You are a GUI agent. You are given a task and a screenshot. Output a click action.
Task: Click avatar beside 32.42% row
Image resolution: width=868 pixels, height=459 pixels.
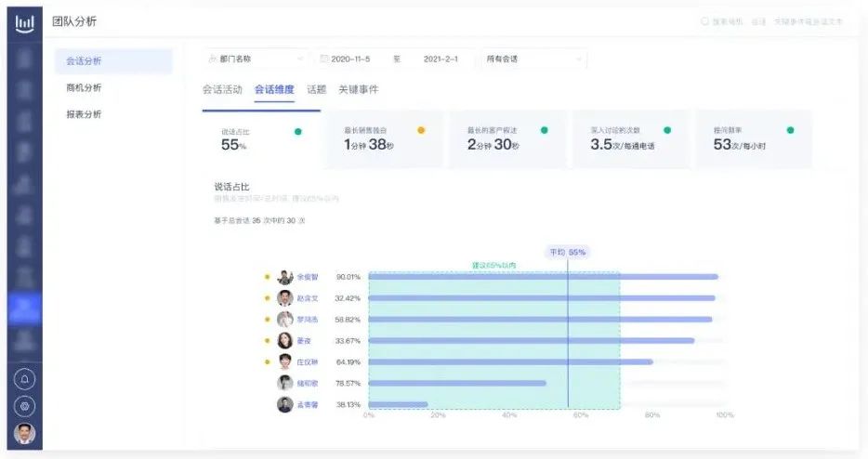tap(285, 298)
